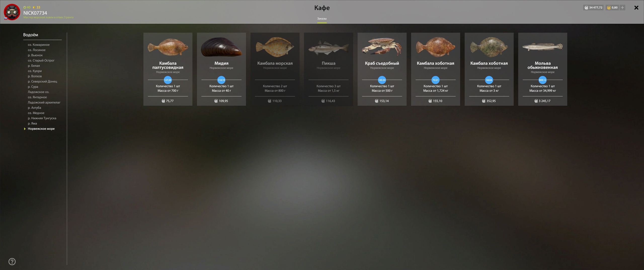Click the waterbody list vertical scrollbar
The width and height of the screenshot is (644, 270).
pos(67,149)
